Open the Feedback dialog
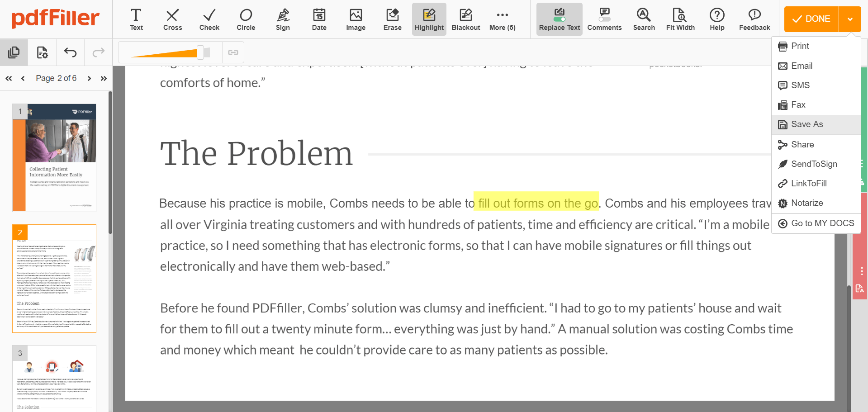Image resolution: width=868 pixels, height=412 pixels. point(754,19)
